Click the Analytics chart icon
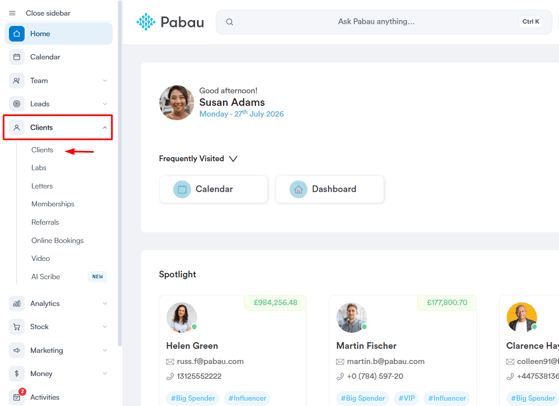This screenshot has height=406, width=559. click(x=16, y=303)
